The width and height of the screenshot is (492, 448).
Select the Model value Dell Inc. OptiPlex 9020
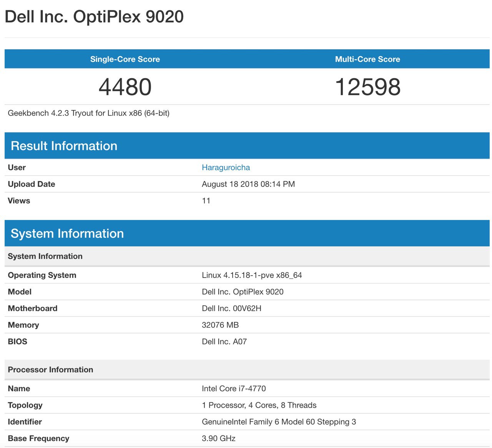243,292
